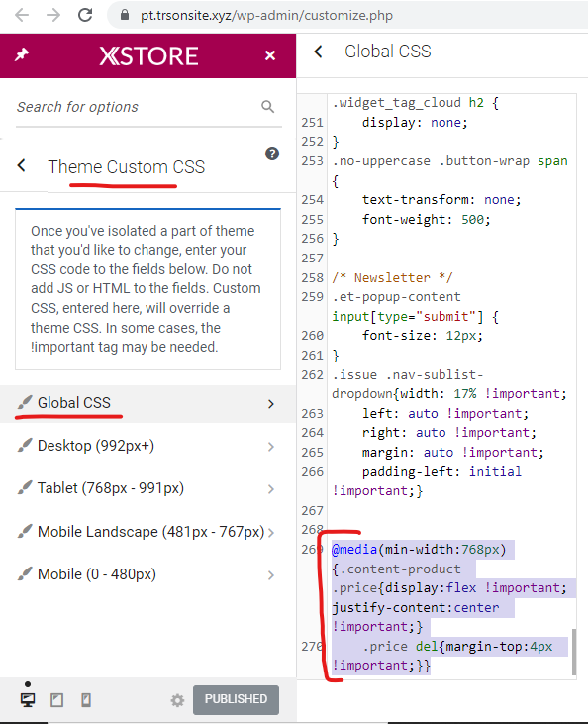The image size is (588, 724).
Task: Click the XSTORE logo
Action: coord(148,55)
